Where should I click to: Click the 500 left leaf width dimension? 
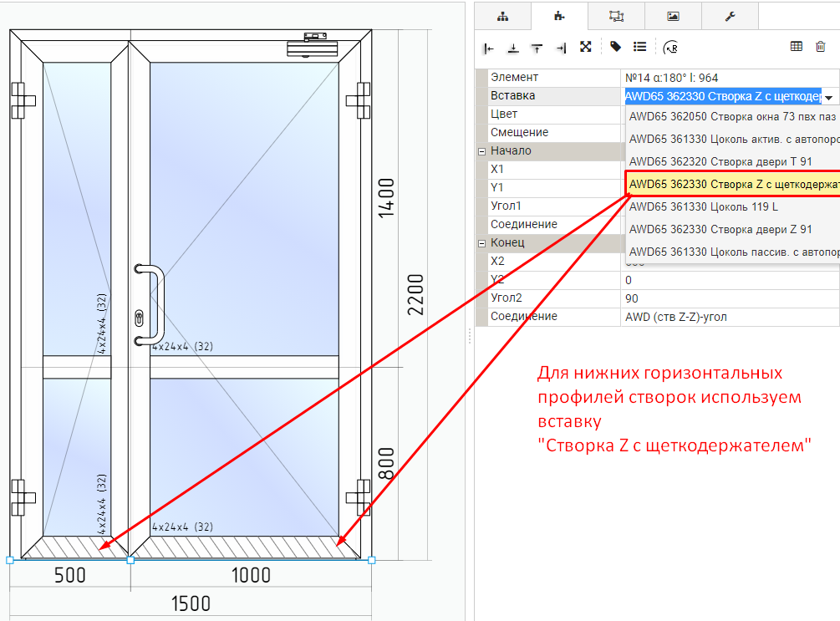pyautogui.click(x=70, y=576)
